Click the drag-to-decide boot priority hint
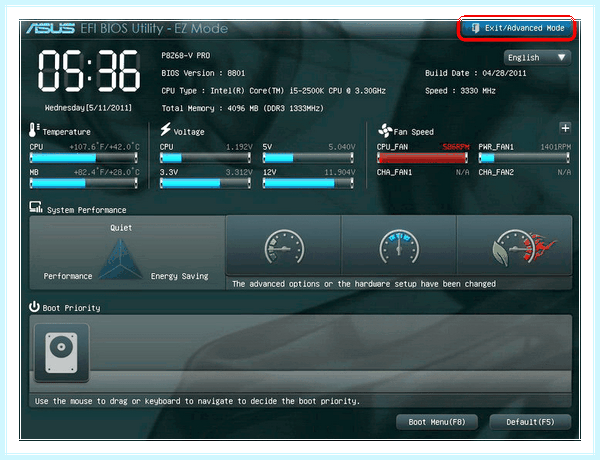 tap(197, 401)
